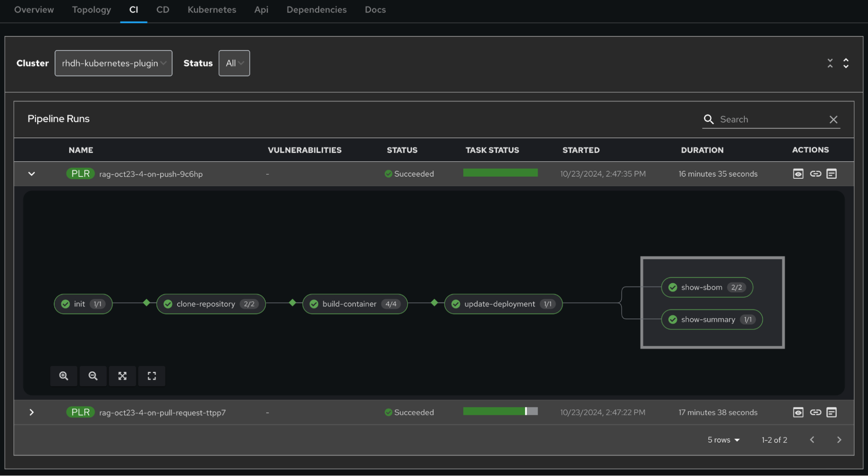
Task: View logs of on-push-9c6hp run
Action: coord(832,174)
